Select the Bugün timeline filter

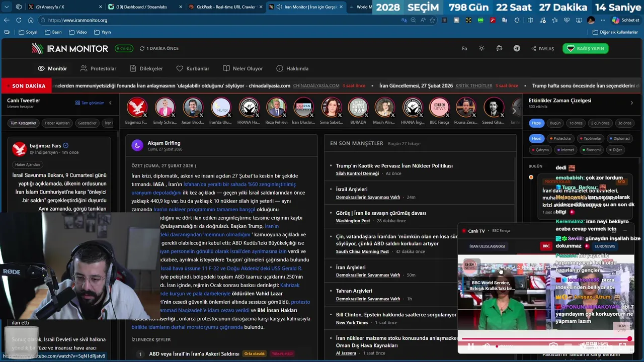pyautogui.click(x=555, y=123)
